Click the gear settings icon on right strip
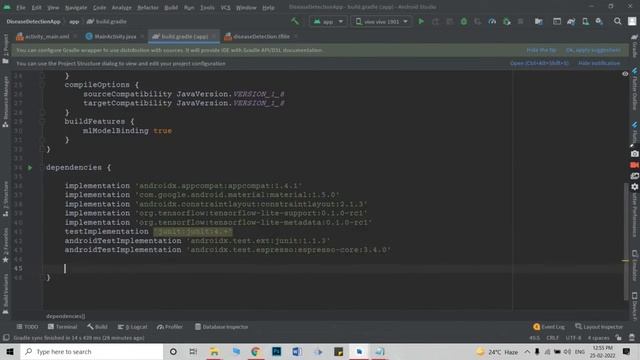 click(634, 187)
